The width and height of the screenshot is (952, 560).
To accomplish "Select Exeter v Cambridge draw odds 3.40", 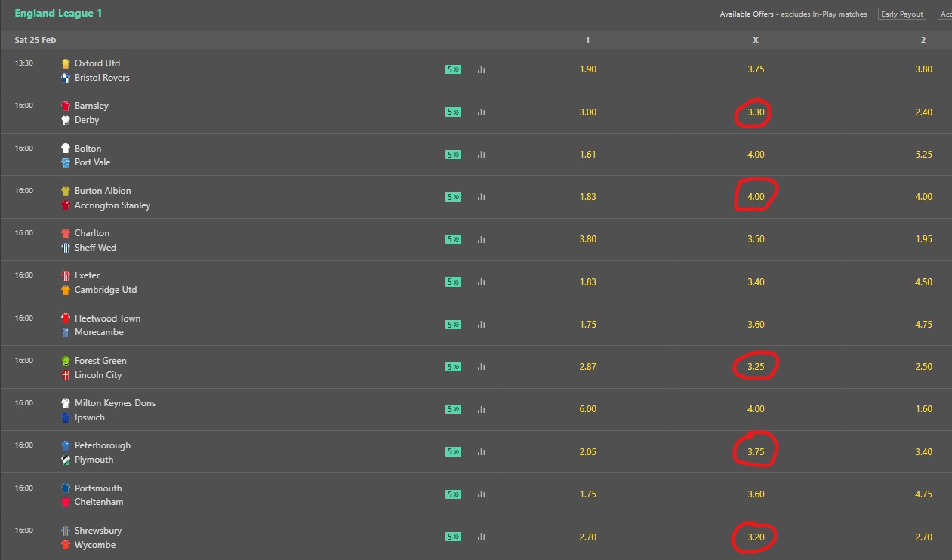I will [x=756, y=282].
